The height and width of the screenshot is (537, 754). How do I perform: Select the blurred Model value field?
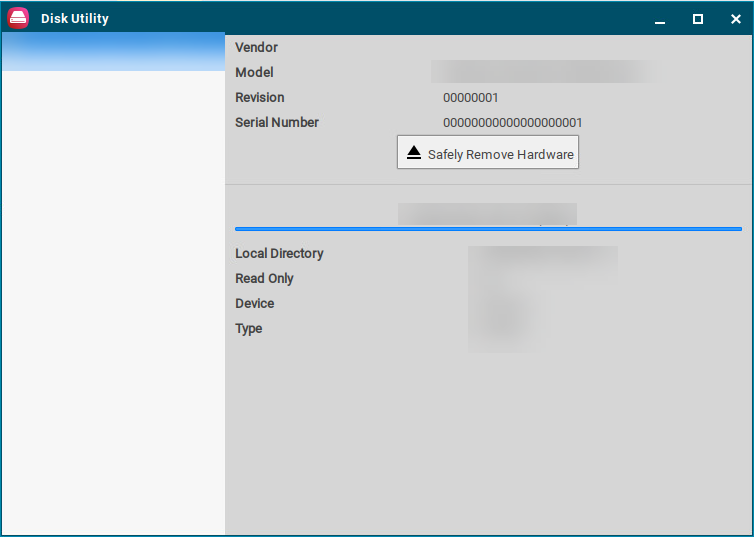[x=544, y=72]
